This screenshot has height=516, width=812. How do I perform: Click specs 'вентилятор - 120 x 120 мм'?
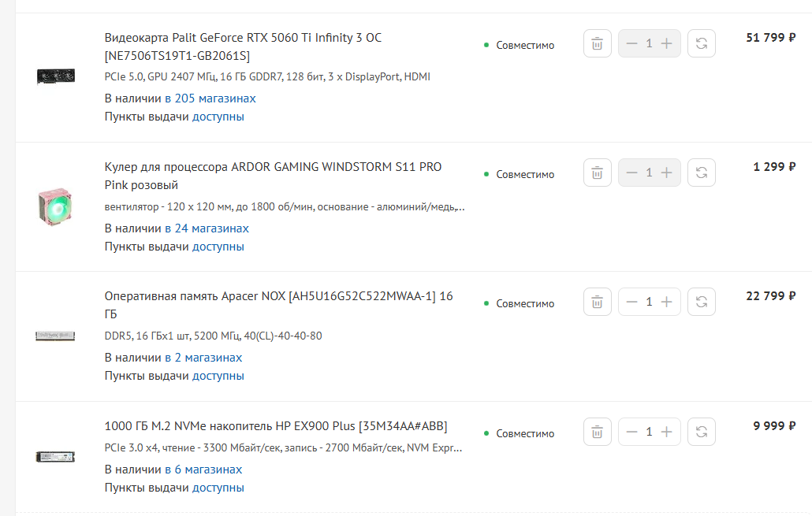pyautogui.click(x=285, y=207)
